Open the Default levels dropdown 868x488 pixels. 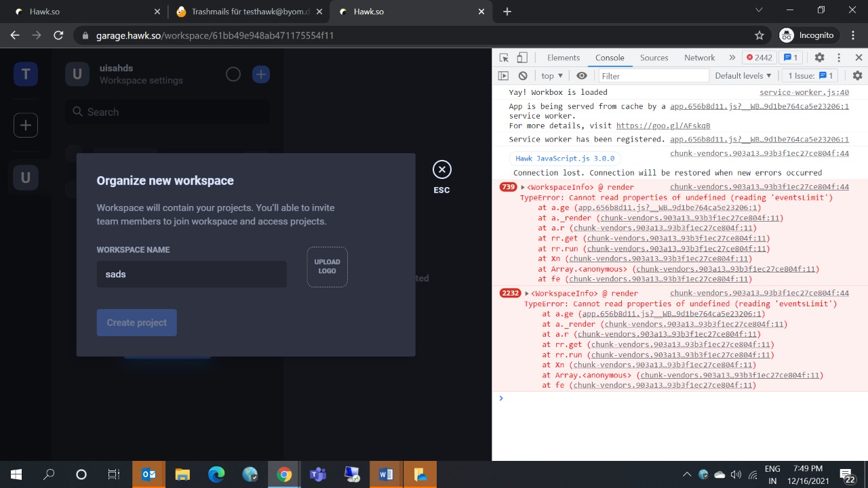point(743,75)
